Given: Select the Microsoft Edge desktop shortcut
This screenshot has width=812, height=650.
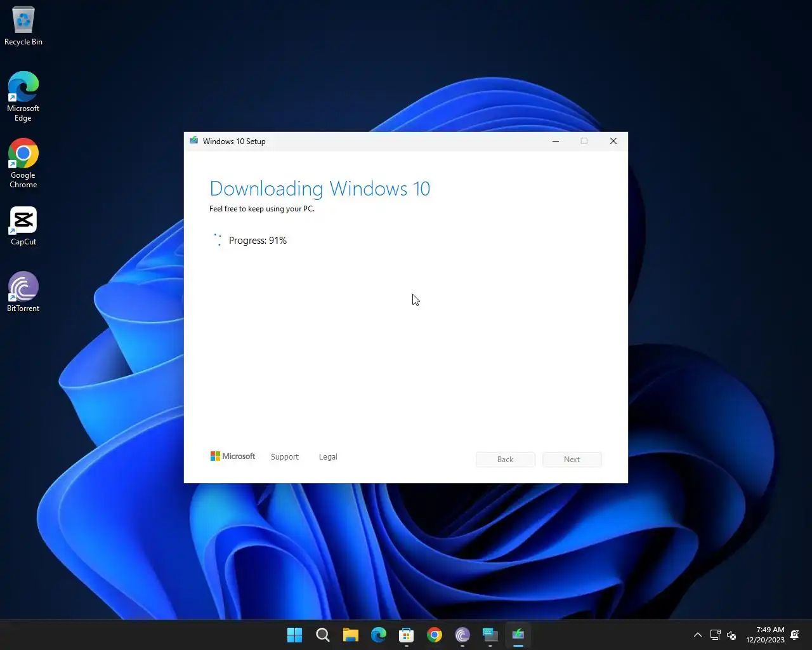Looking at the screenshot, I should [x=23, y=96].
